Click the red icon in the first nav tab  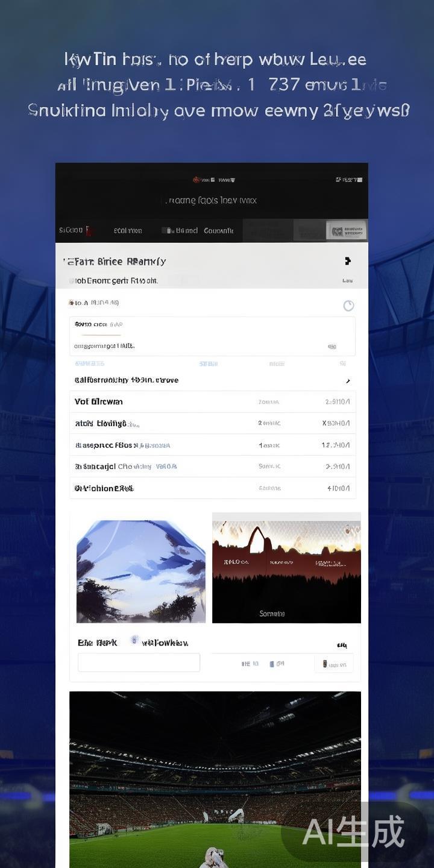88,230
